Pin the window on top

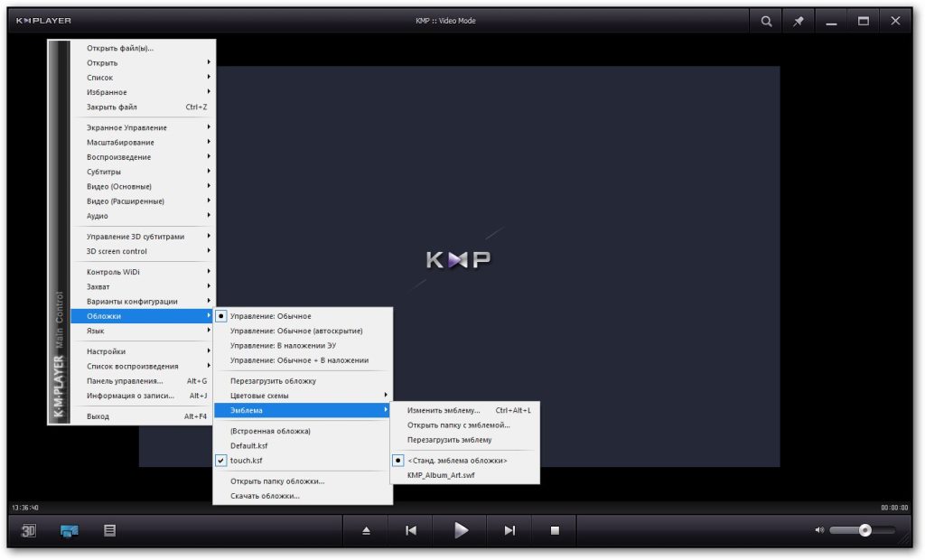click(x=799, y=21)
